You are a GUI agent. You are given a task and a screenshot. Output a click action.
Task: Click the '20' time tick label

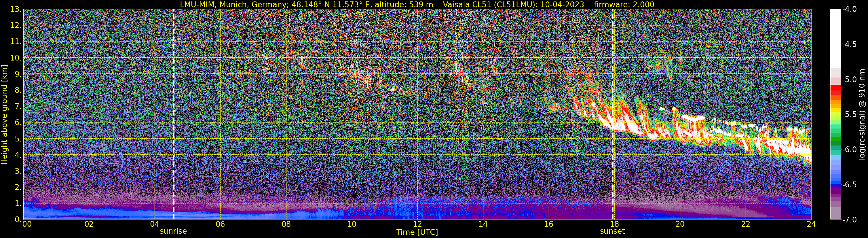tap(680, 224)
